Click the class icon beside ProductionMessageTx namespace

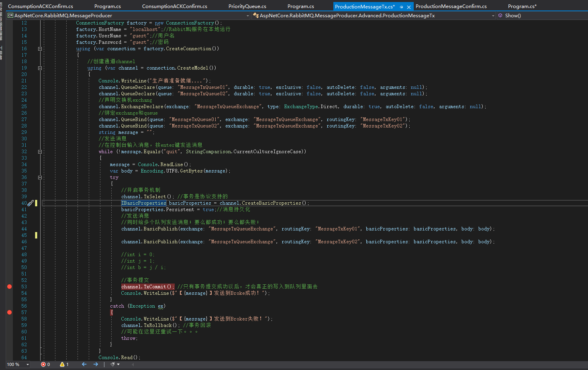[255, 15]
